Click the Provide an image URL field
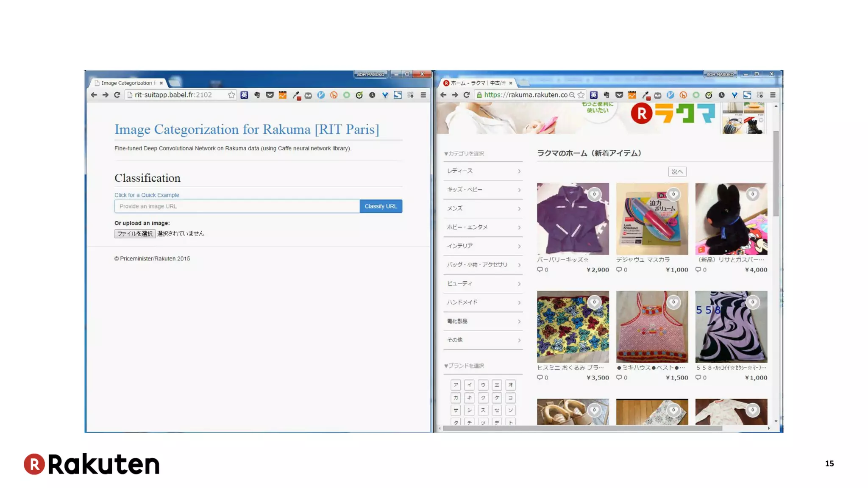The image size is (868, 488). point(237,206)
